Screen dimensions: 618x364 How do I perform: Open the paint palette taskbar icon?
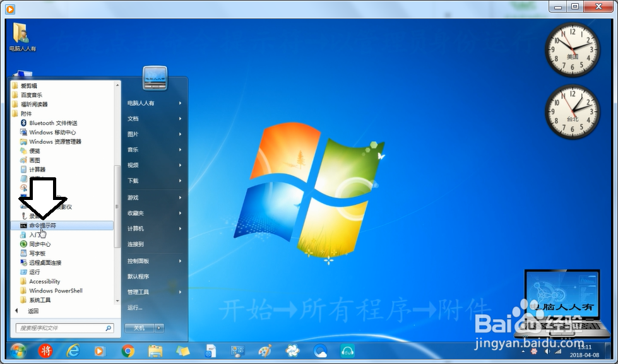(265, 351)
